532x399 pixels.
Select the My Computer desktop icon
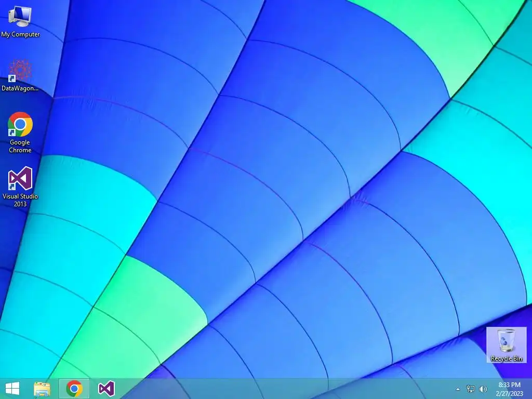(x=20, y=22)
